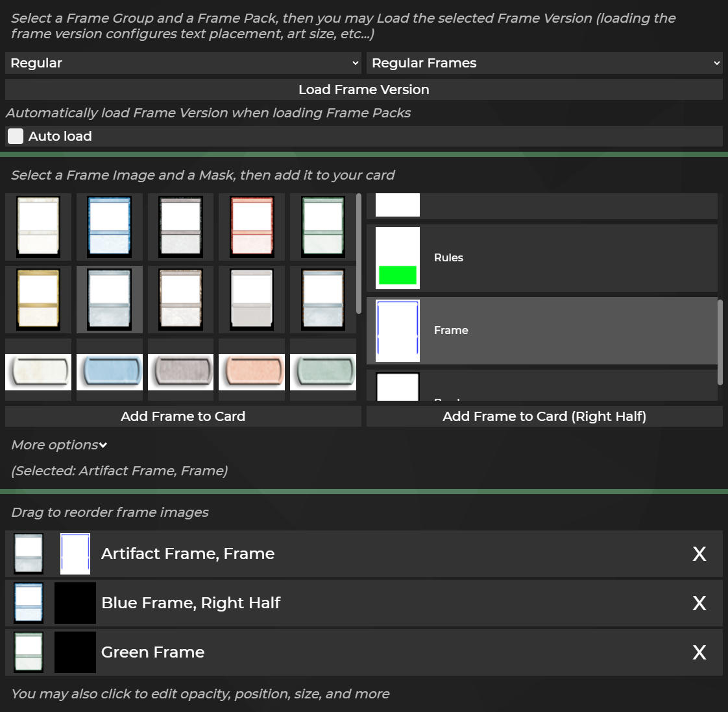The height and width of the screenshot is (712, 728).
Task: Select the black frame thumbnail
Action: tap(180, 227)
